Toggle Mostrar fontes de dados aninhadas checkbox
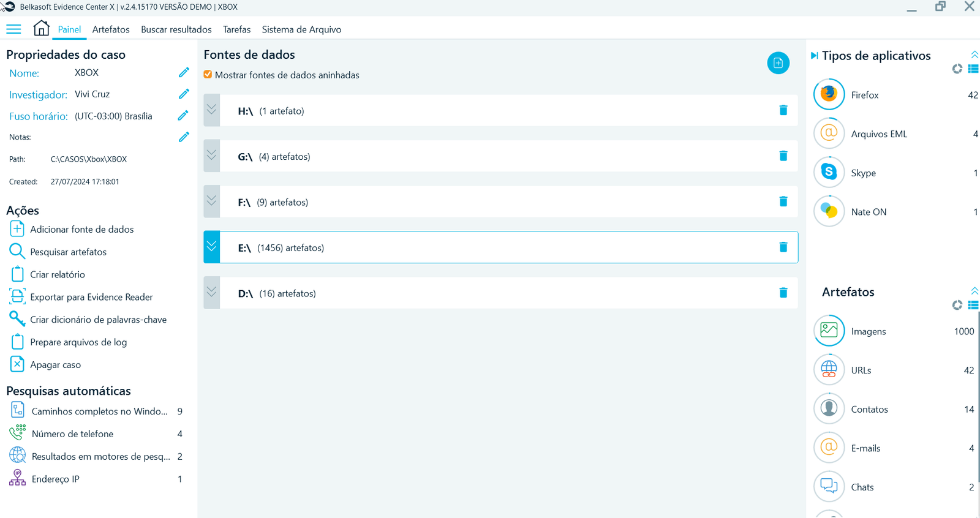 208,75
